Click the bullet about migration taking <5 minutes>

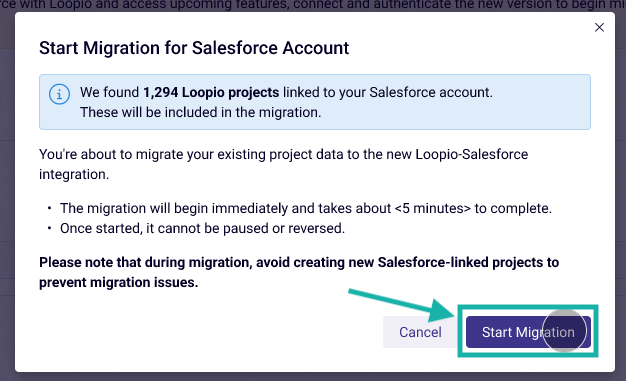click(x=306, y=208)
